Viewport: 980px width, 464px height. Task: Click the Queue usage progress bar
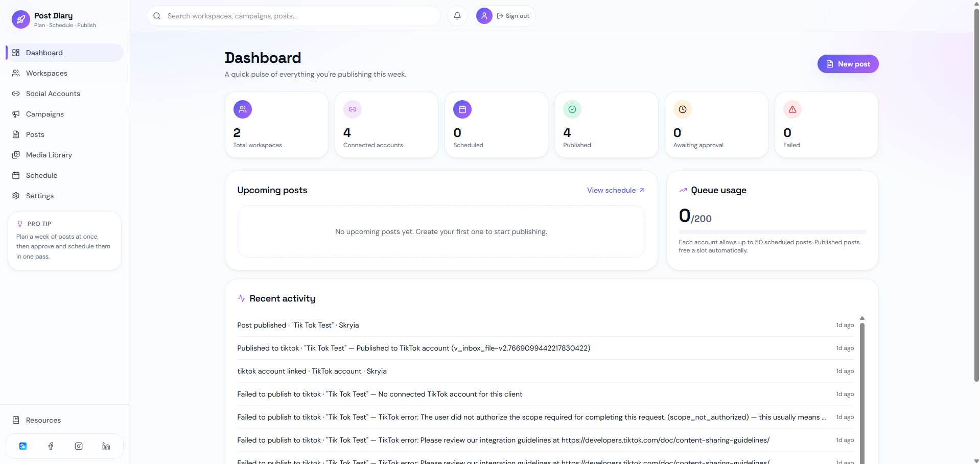pyautogui.click(x=772, y=232)
